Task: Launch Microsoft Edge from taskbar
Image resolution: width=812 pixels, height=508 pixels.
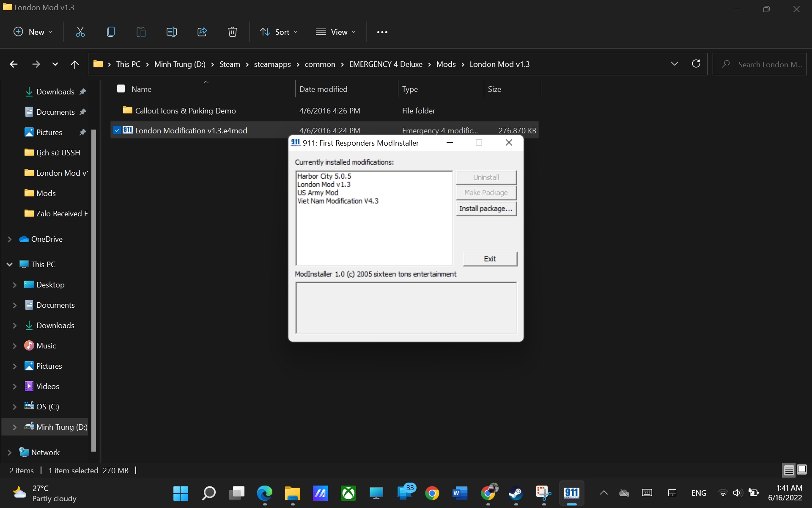Action: [265, 493]
